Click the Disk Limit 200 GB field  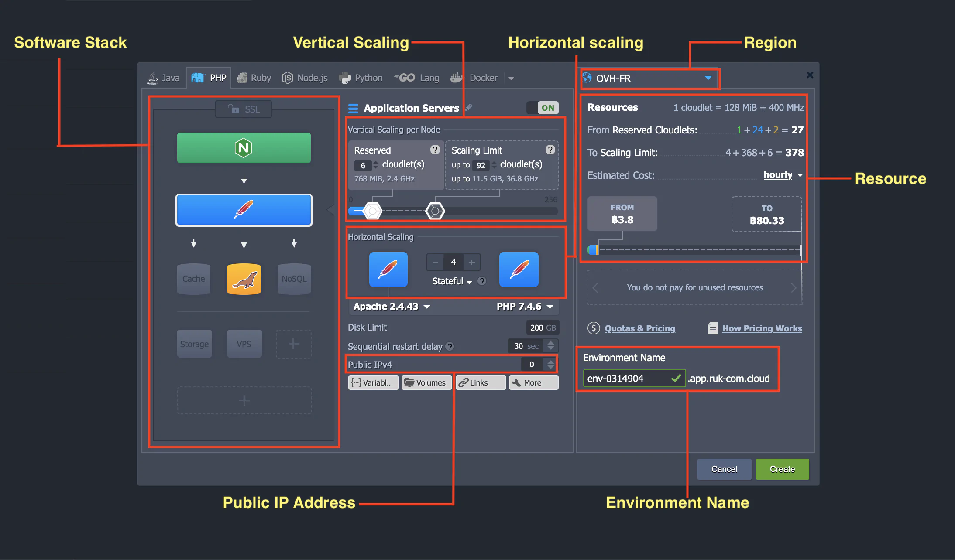click(x=543, y=328)
